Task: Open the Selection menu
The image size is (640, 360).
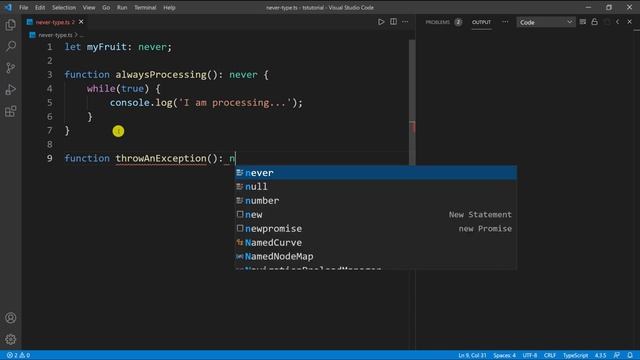Action: tap(64, 7)
